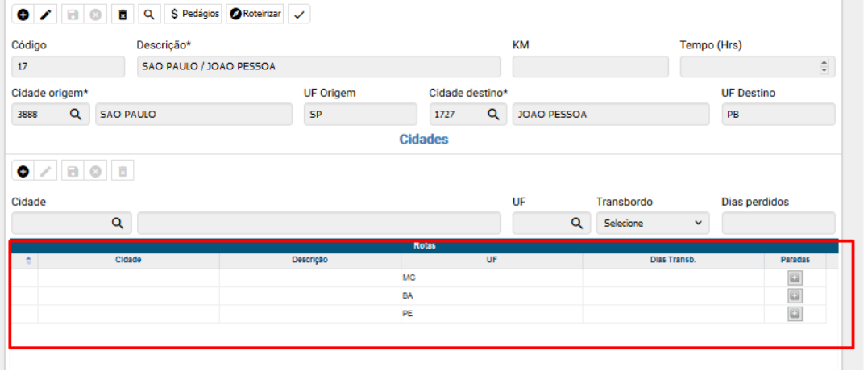This screenshot has width=868, height=376.
Task: Add paradas for the MG row
Action: (795, 278)
